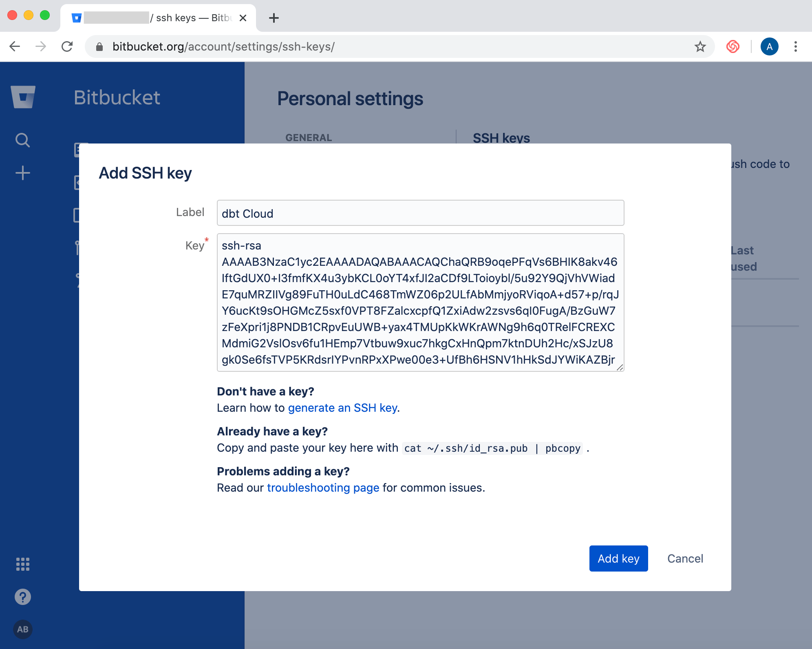The width and height of the screenshot is (812, 649).
Task: Close the ssh keys browser tab
Action: [243, 18]
